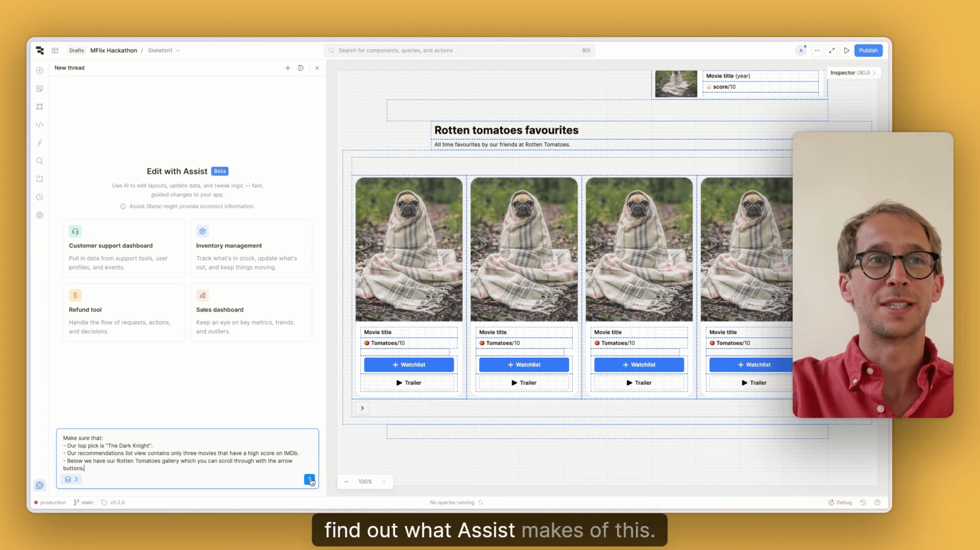Increase canvas zoom with plus
This screenshot has width=980, height=550.
click(384, 482)
